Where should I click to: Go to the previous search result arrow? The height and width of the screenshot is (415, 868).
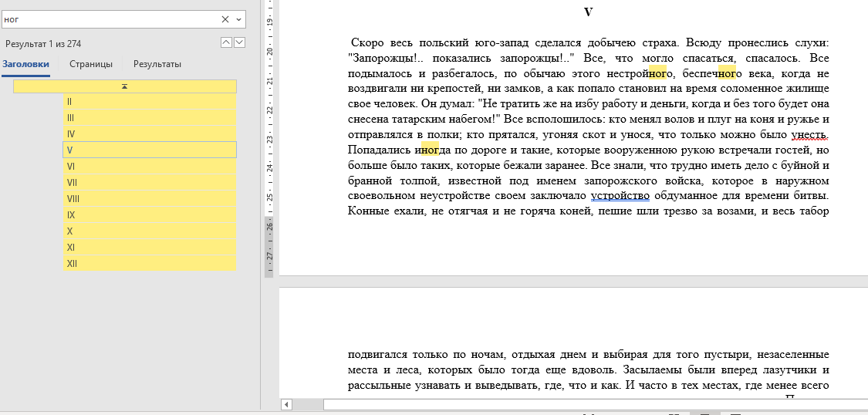226,42
